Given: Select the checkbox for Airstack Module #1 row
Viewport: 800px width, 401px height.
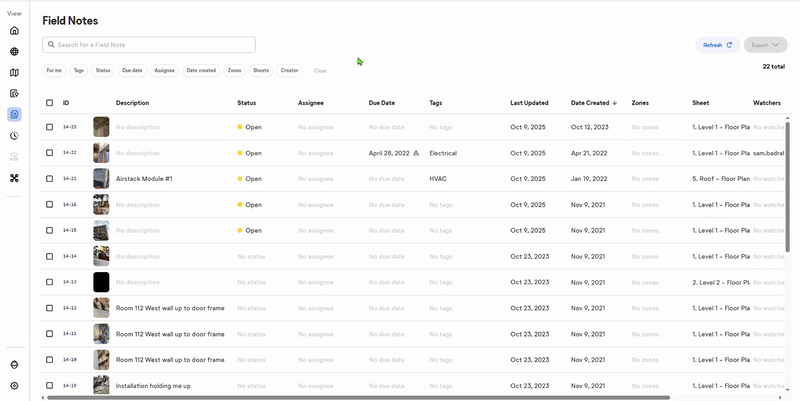Looking at the screenshot, I should coord(49,179).
